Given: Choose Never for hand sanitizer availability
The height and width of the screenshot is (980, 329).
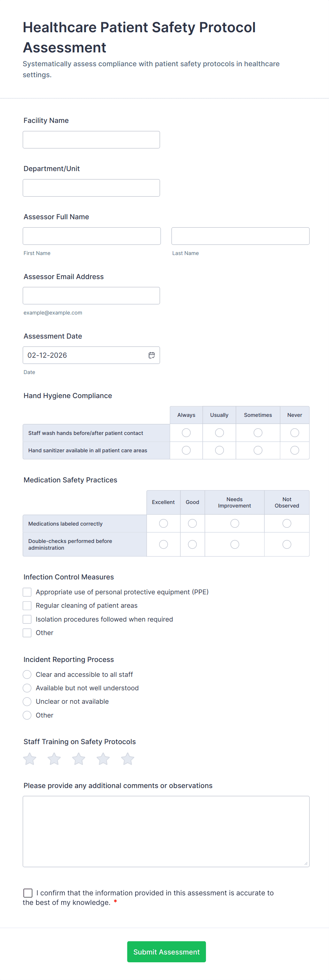Looking at the screenshot, I should click(294, 450).
